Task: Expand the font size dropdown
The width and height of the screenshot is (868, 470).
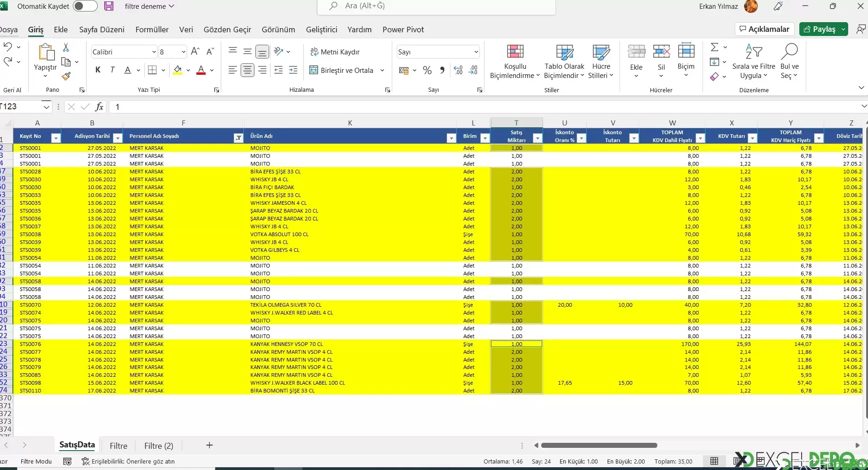Action: pyautogui.click(x=183, y=52)
